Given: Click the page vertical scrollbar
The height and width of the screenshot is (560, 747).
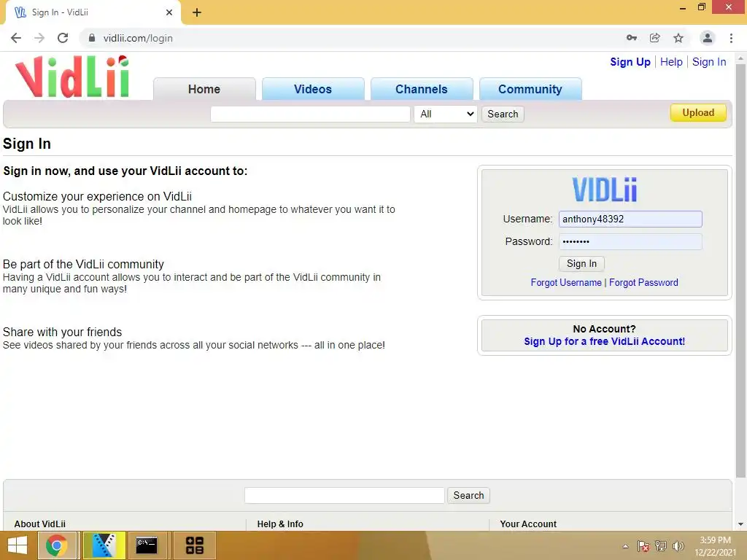Looking at the screenshot, I should coord(740,271).
